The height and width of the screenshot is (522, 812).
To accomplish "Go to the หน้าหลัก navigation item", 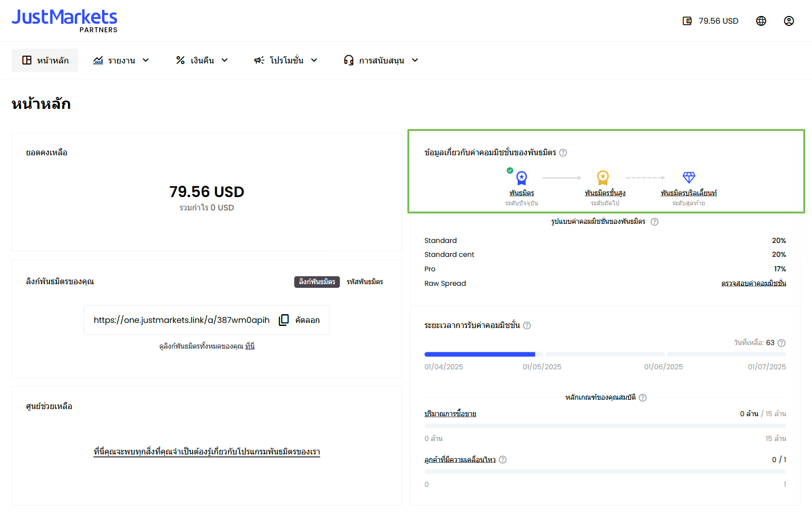I will 45,60.
